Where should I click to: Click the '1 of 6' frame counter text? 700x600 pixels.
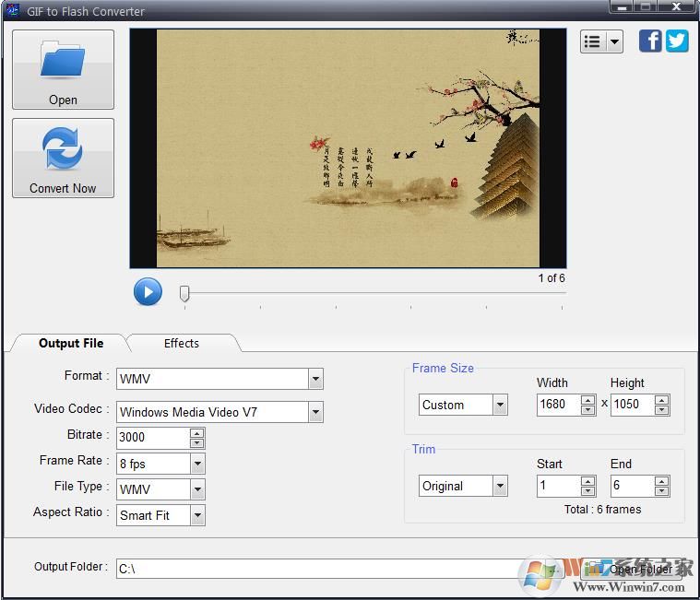point(552,278)
